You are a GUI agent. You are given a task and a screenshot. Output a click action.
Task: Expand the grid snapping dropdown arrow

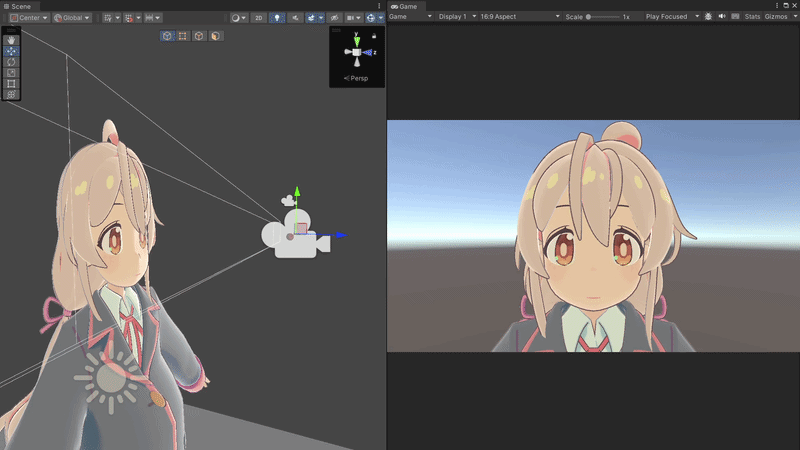click(138, 18)
